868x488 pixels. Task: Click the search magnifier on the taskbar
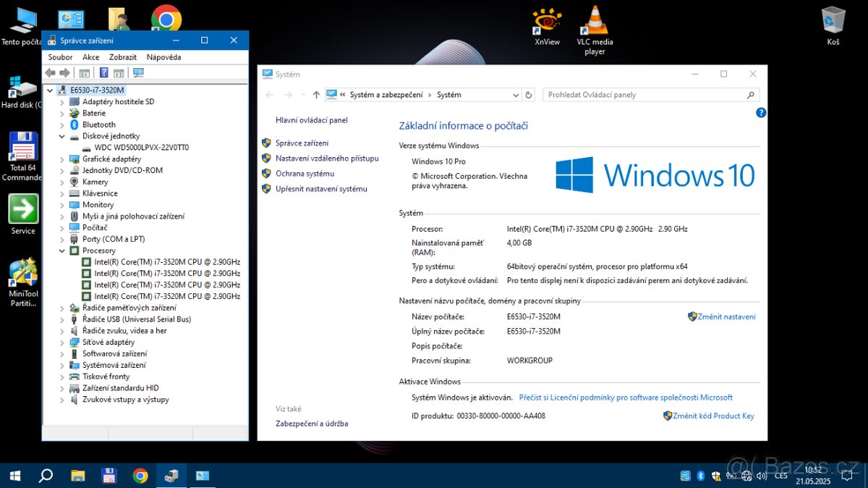tap(46, 476)
